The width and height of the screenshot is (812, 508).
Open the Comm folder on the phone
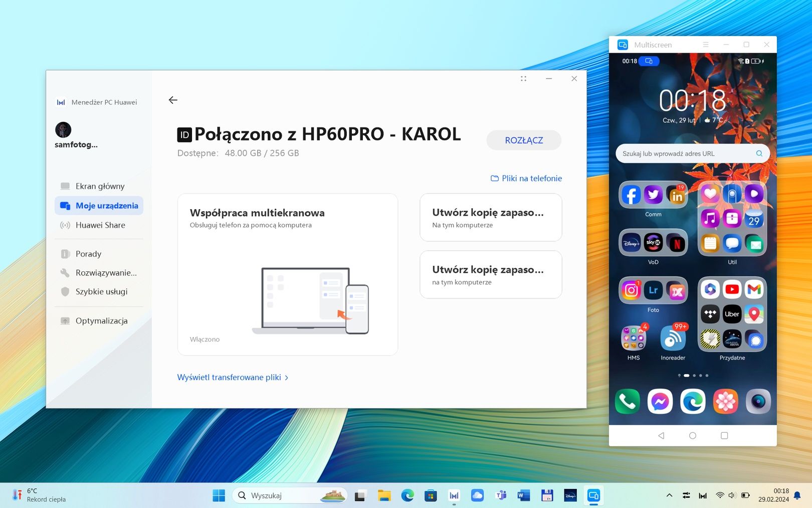653,195
